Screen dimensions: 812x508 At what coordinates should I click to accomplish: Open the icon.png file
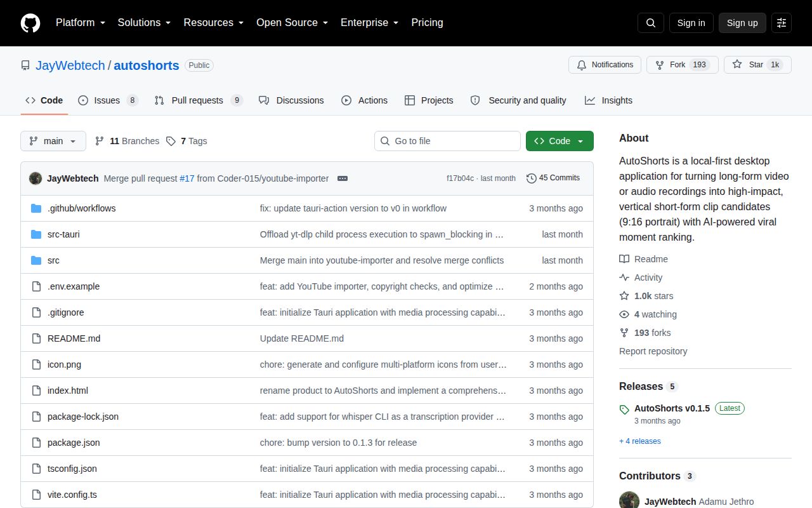tap(64, 364)
